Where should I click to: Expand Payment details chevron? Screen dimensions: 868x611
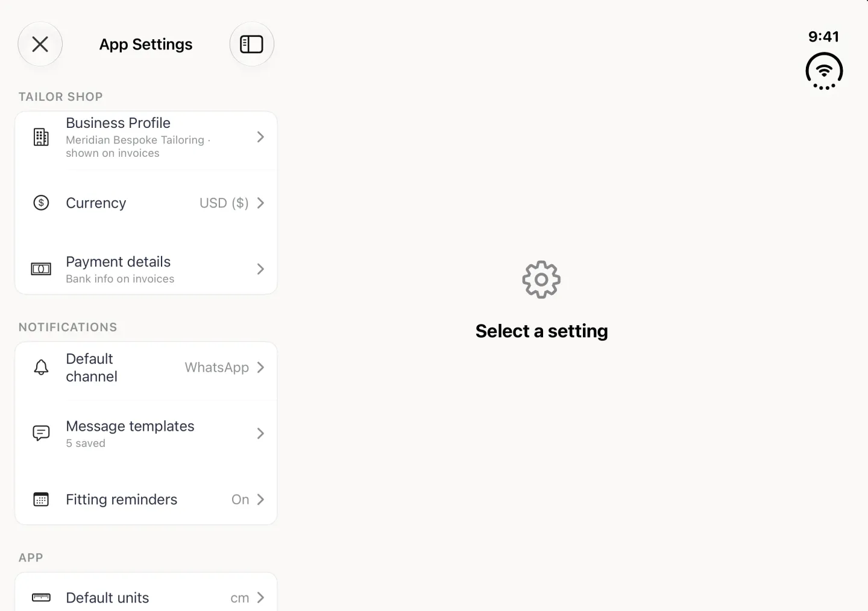[x=260, y=269]
